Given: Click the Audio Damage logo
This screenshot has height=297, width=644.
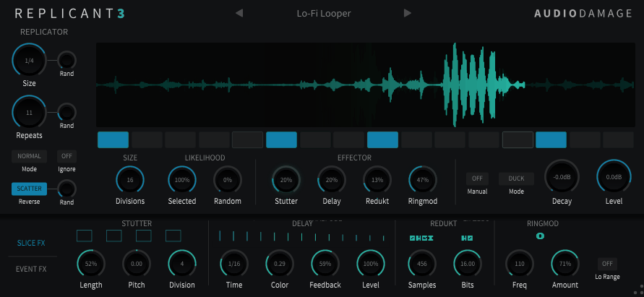Looking at the screenshot, I should pos(583,14).
